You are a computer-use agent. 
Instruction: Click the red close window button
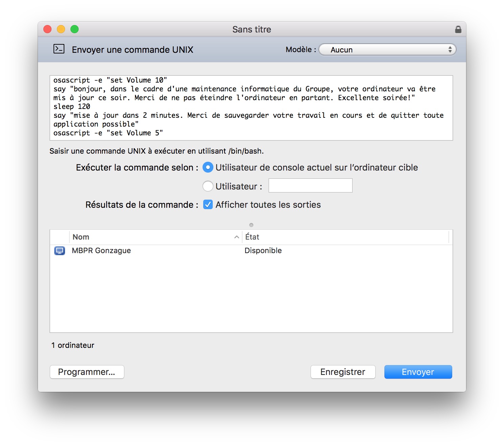47,29
